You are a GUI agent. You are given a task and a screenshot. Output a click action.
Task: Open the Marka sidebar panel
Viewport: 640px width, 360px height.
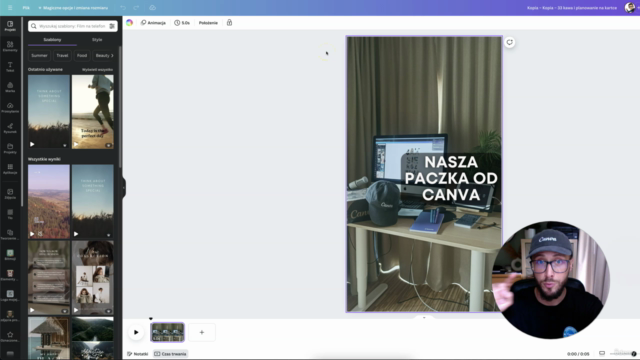tap(10, 87)
